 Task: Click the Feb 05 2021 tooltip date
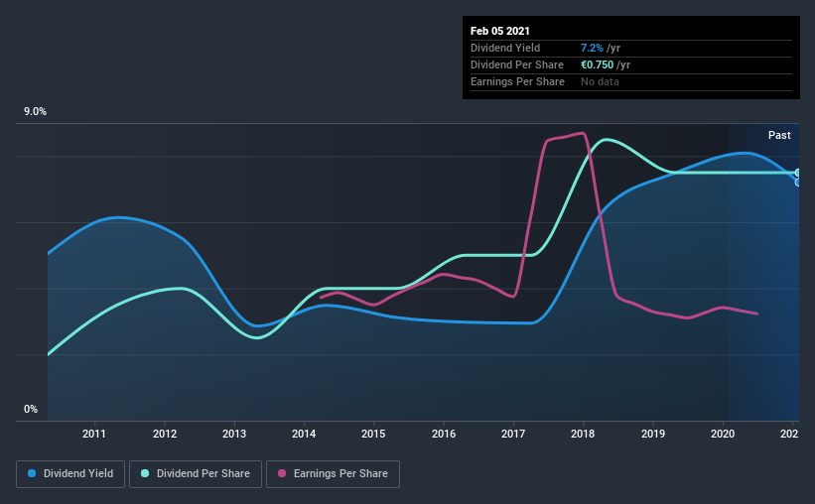point(500,31)
